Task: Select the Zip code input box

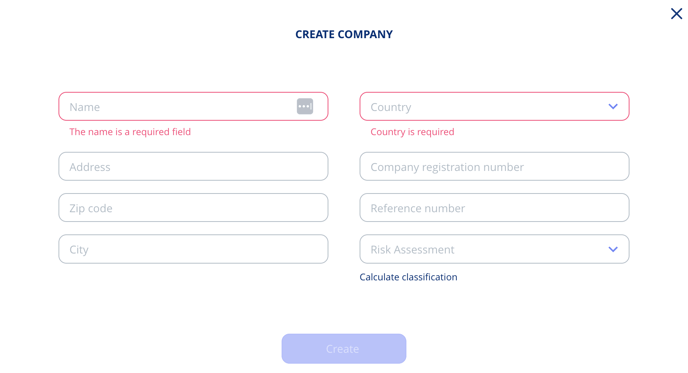Action: coord(193,208)
